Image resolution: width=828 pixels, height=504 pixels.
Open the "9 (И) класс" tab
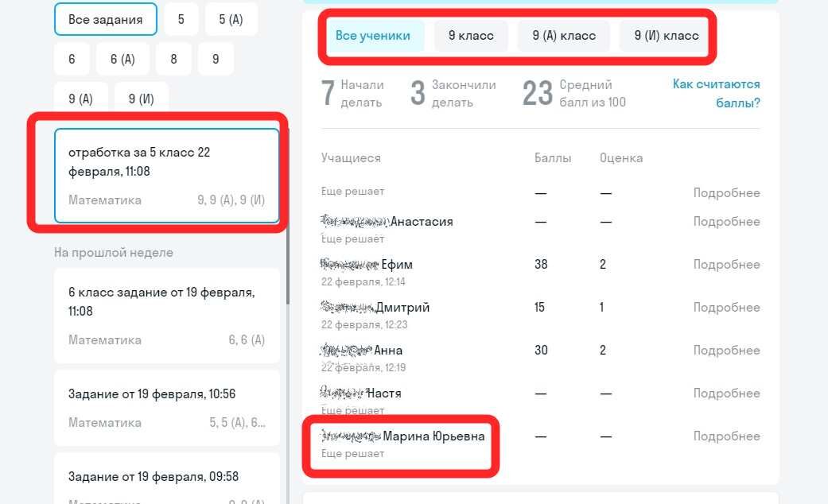[x=666, y=35]
